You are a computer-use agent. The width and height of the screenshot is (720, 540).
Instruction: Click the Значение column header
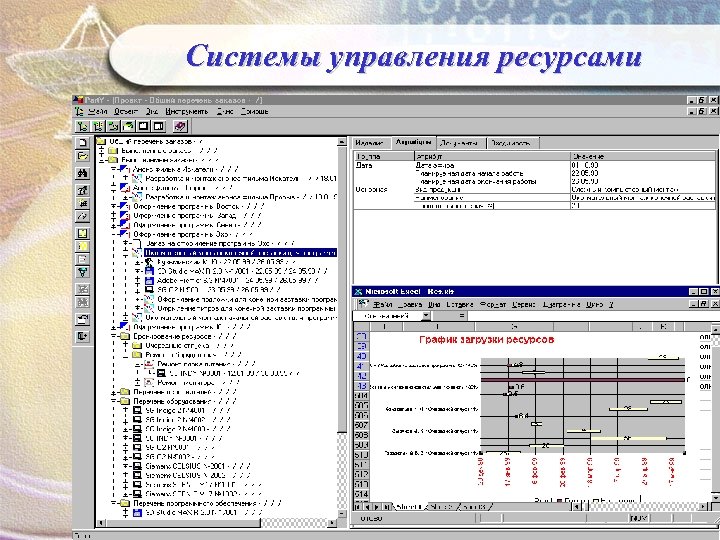[x=642, y=156]
